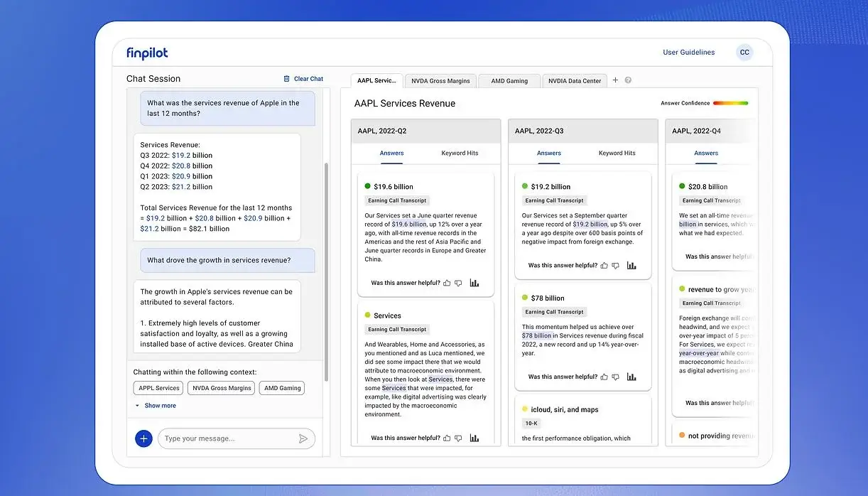Open Keyword Hits in AAPL, 2022-Q3 panel
868x496 pixels.
click(x=617, y=153)
